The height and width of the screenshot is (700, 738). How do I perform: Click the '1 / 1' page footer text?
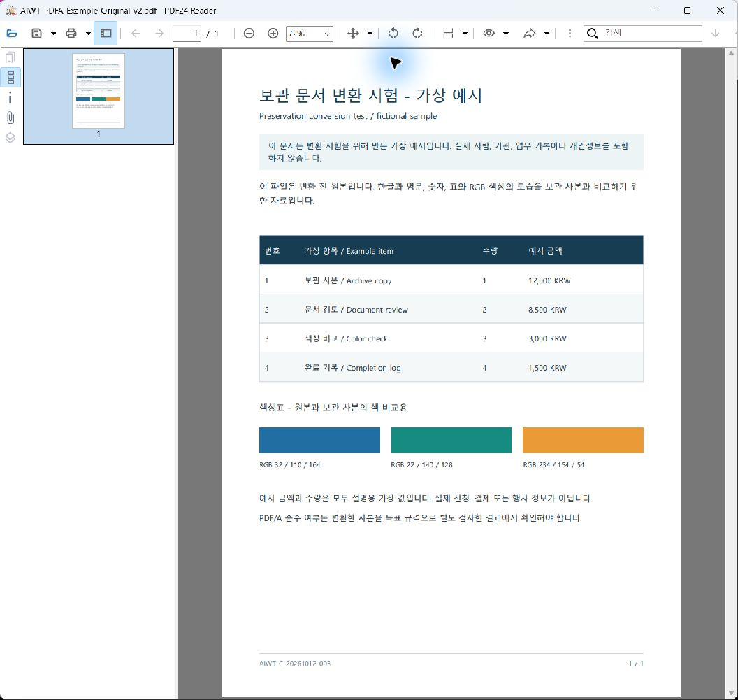click(636, 663)
